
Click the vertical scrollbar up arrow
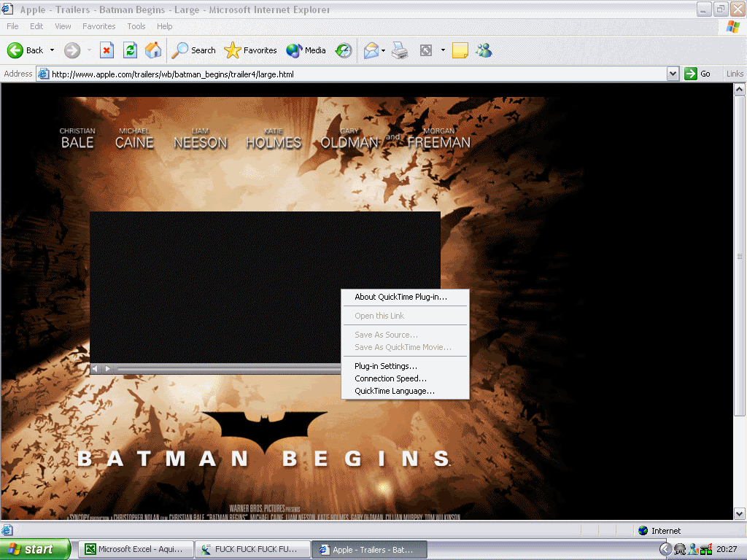[740, 89]
